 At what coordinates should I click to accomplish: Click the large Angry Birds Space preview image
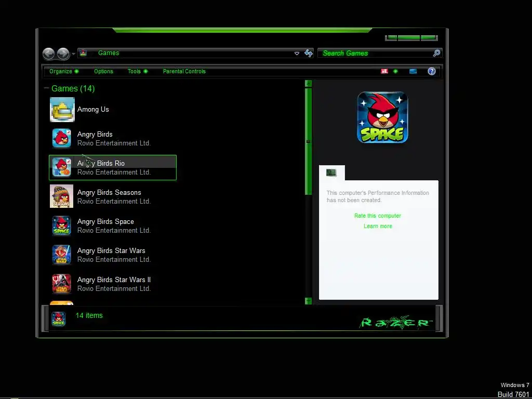(x=382, y=117)
